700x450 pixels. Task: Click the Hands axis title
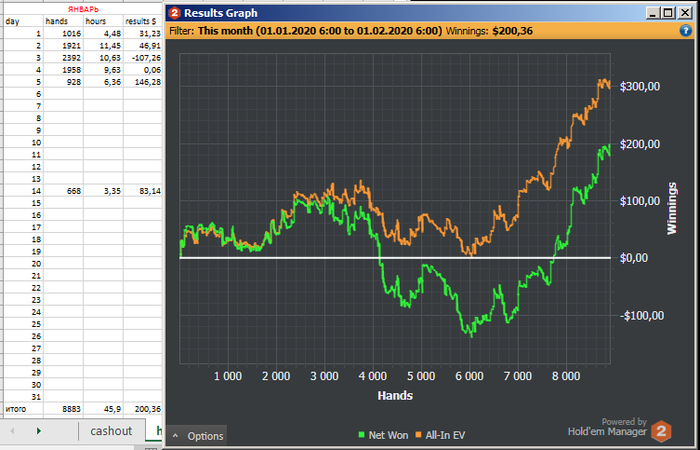395,396
